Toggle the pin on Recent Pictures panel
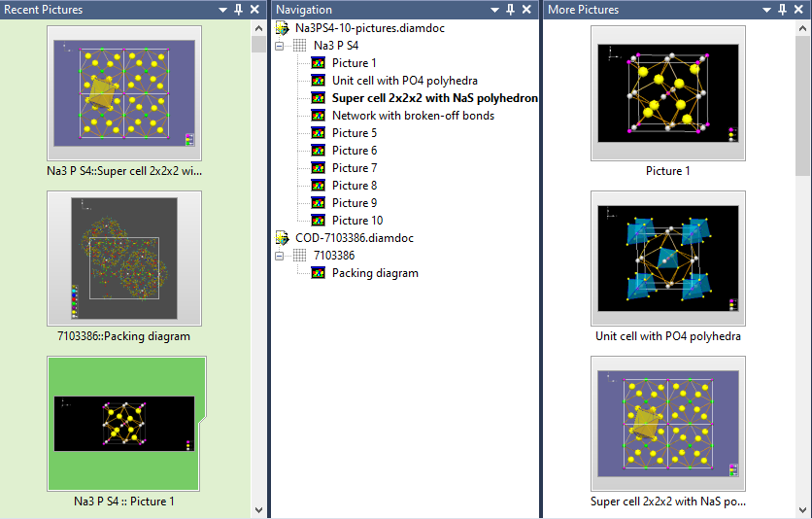Screen dimensions: 812x519 click(x=239, y=10)
